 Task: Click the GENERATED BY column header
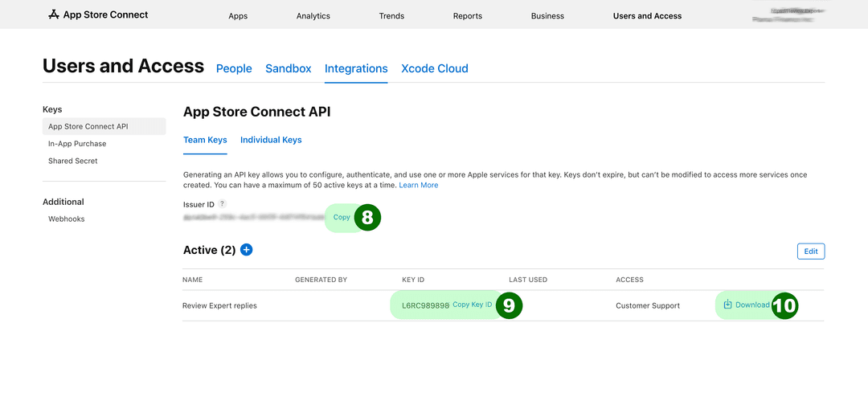[x=321, y=280]
